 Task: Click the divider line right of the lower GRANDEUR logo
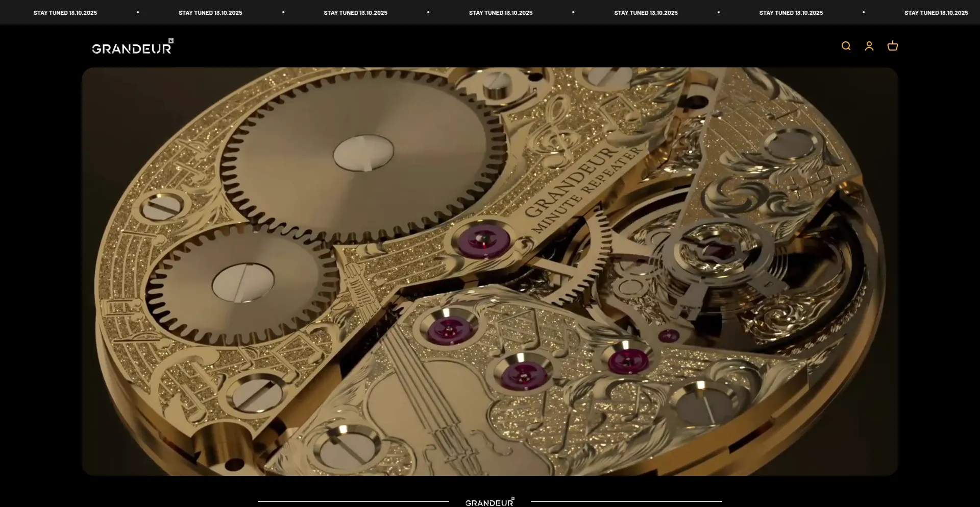tap(626, 501)
